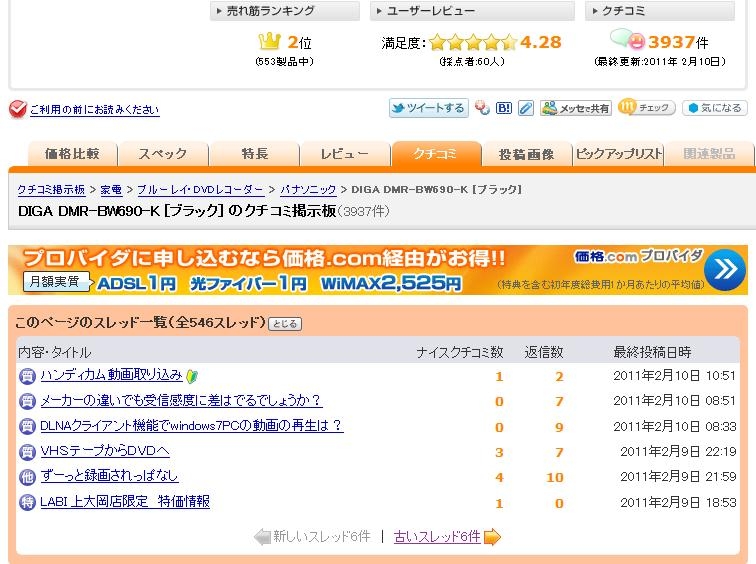Click 他 category icon beside ずーっと録画 thread
The height and width of the screenshot is (564, 756).
pos(27,477)
